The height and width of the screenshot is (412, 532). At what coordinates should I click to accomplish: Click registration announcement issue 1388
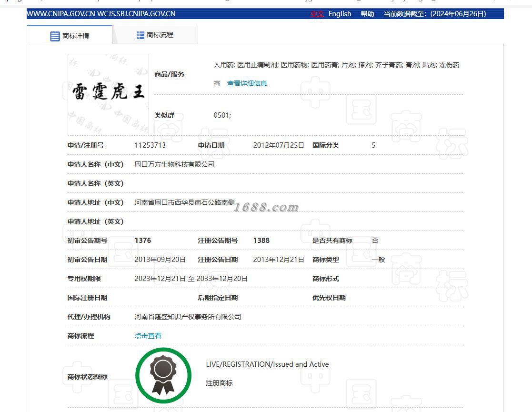point(261,241)
